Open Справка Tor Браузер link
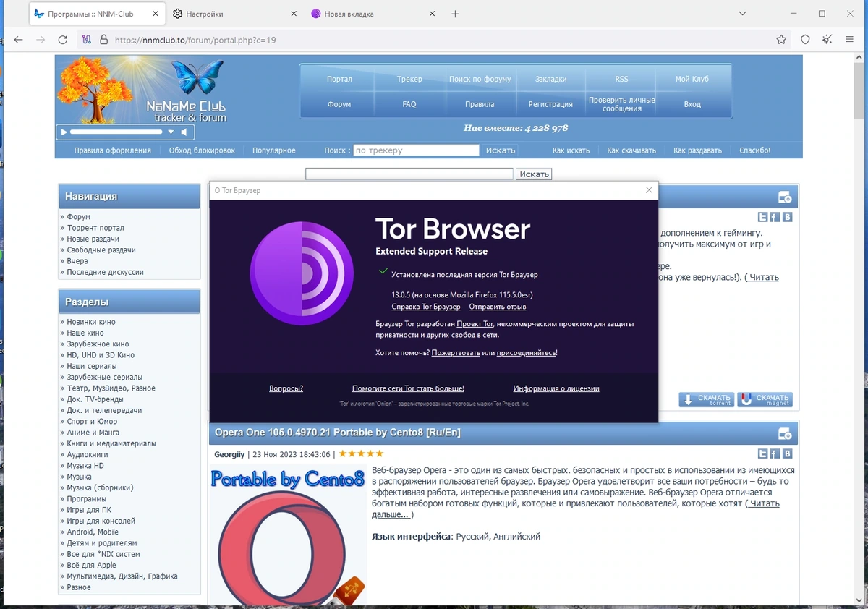The height and width of the screenshot is (609, 868). coord(425,307)
